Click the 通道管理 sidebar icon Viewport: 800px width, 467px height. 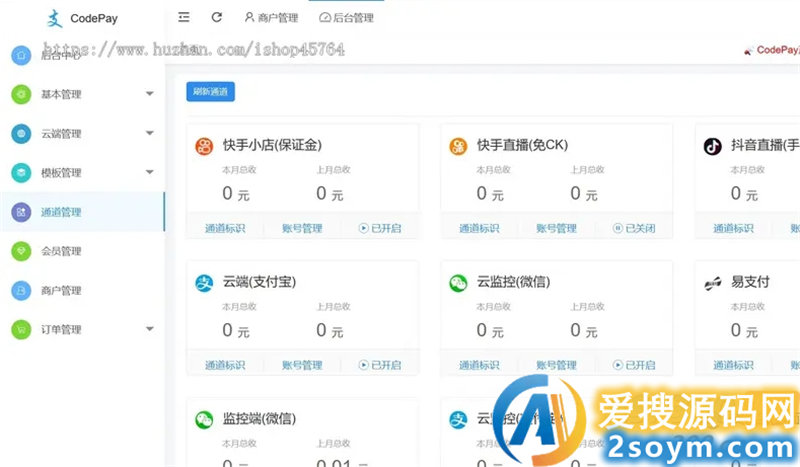click(21, 212)
